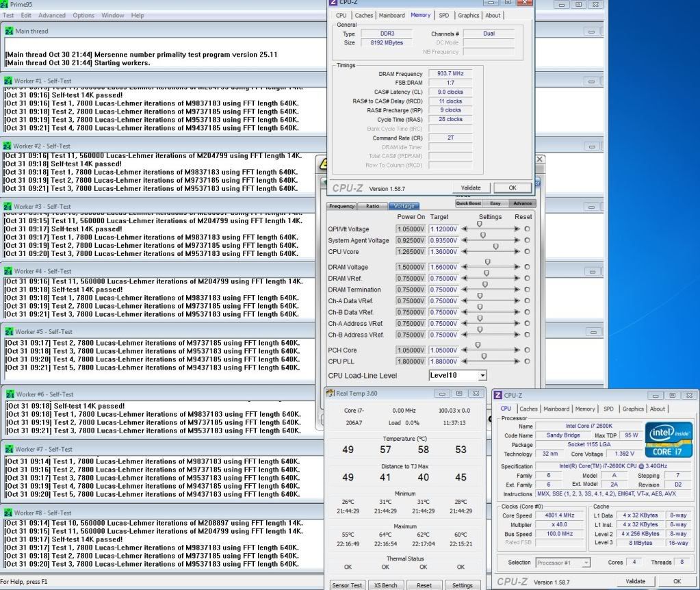Click the Main thread window icon
Image resolution: width=700 pixels, height=590 pixels.
[x=9, y=31]
